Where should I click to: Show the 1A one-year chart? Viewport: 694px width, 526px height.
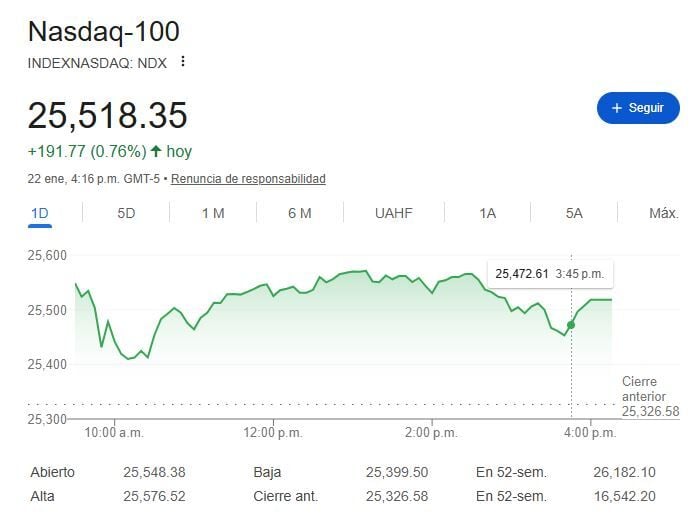[x=487, y=213]
